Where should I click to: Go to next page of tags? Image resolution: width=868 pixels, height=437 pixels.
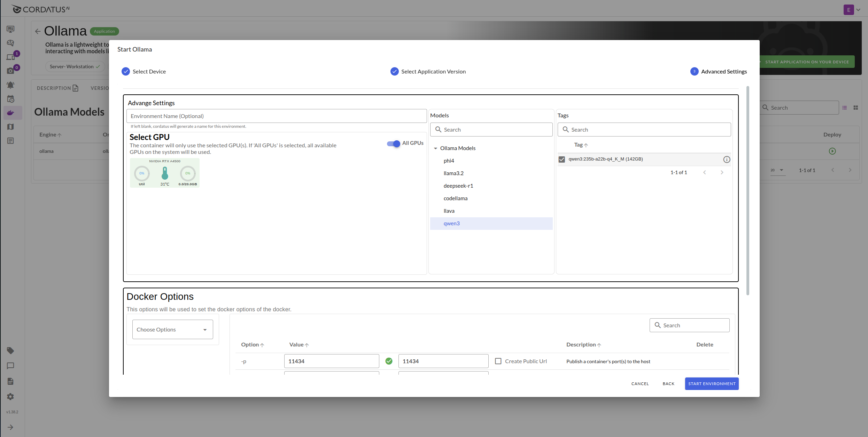click(x=722, y=172)
